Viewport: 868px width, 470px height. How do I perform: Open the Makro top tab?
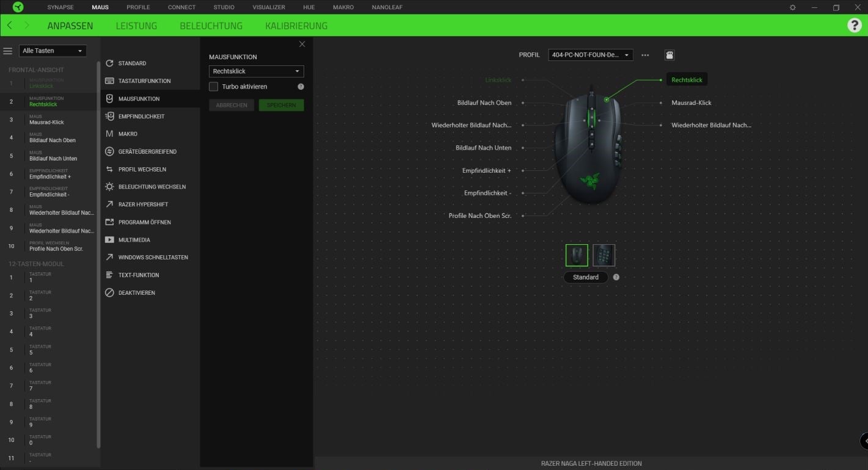[x=343, y=7]
